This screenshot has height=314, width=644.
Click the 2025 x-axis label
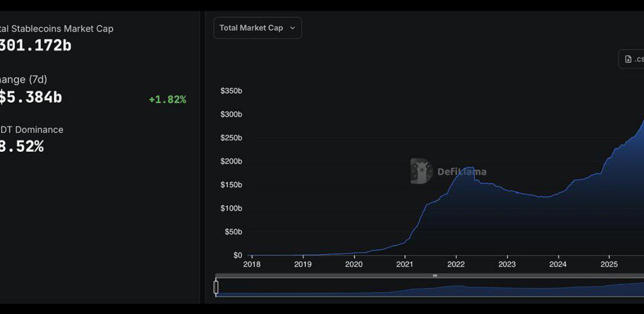tap(609, 264)
